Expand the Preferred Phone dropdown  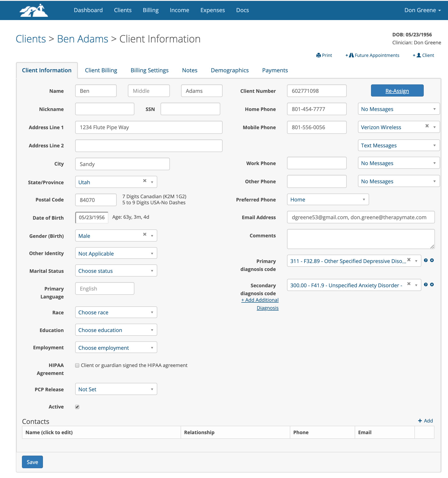(x=328, y=199)
